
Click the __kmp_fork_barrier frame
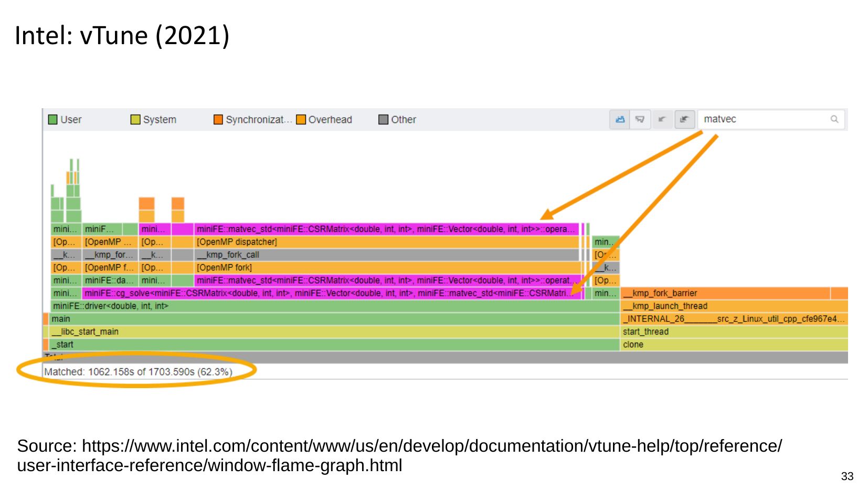tap(724, 293)
